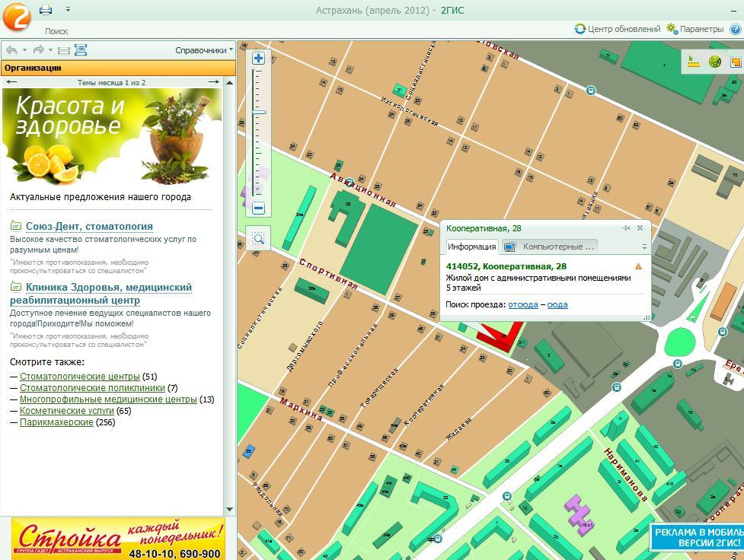Click the bus stop icon near Яблочкова top

tap(590, 90)
